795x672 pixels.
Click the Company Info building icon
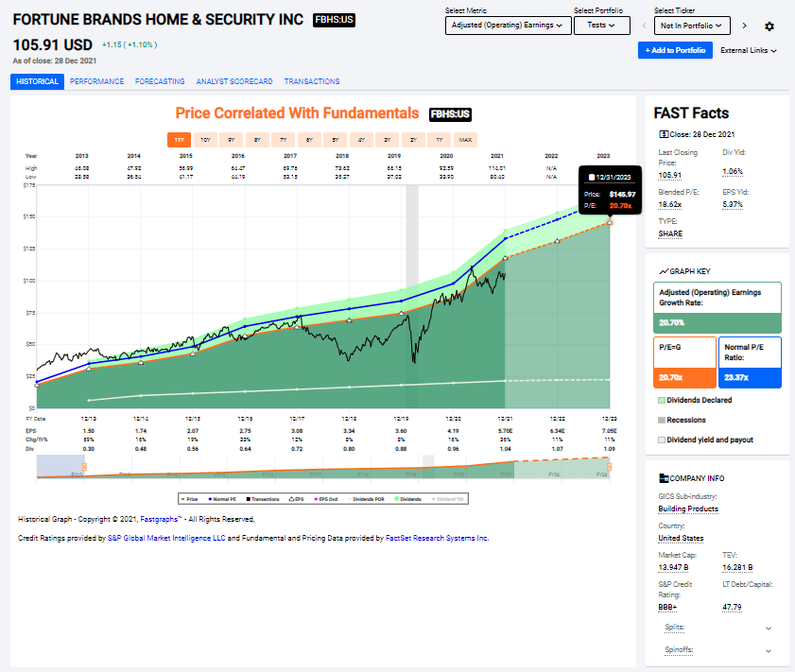click(664, 478)
